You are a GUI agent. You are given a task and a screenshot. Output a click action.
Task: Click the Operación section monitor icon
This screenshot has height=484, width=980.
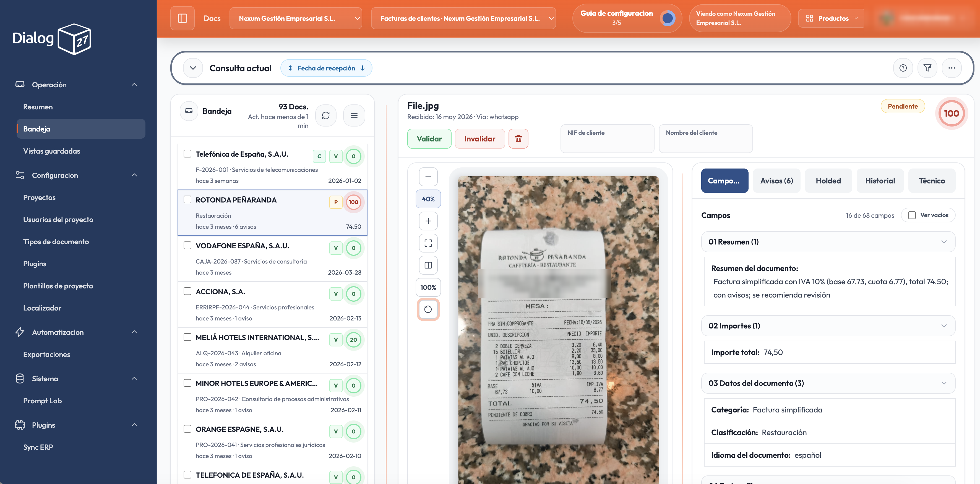[20, 85]
